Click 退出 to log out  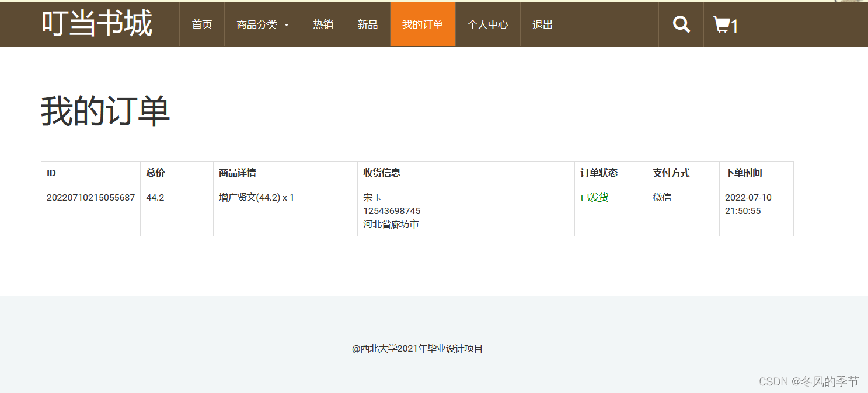(542, 24)
